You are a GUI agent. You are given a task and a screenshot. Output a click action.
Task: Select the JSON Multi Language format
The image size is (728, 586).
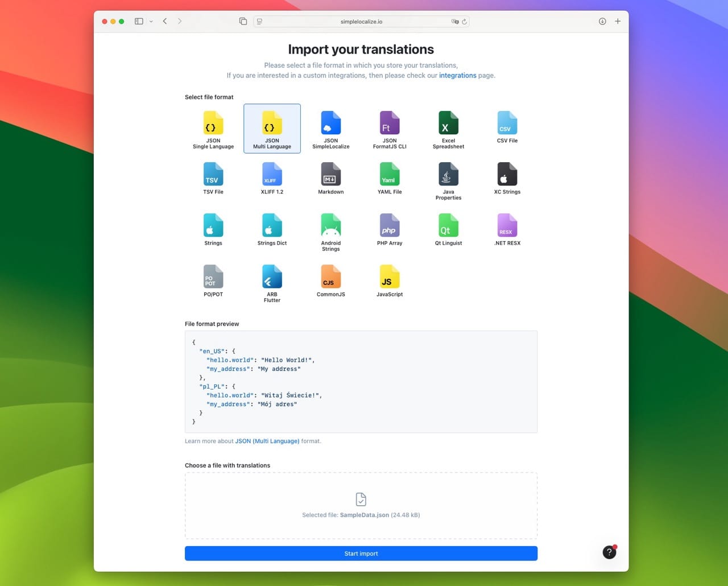pos(272,129)
